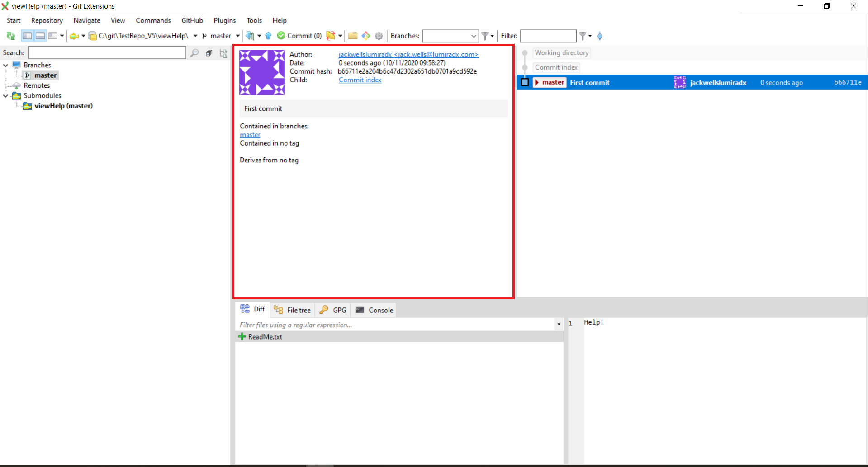Screen dimensions: 868x467
Task: Run the commit search magnifier icon
Action: pos(194,52)
